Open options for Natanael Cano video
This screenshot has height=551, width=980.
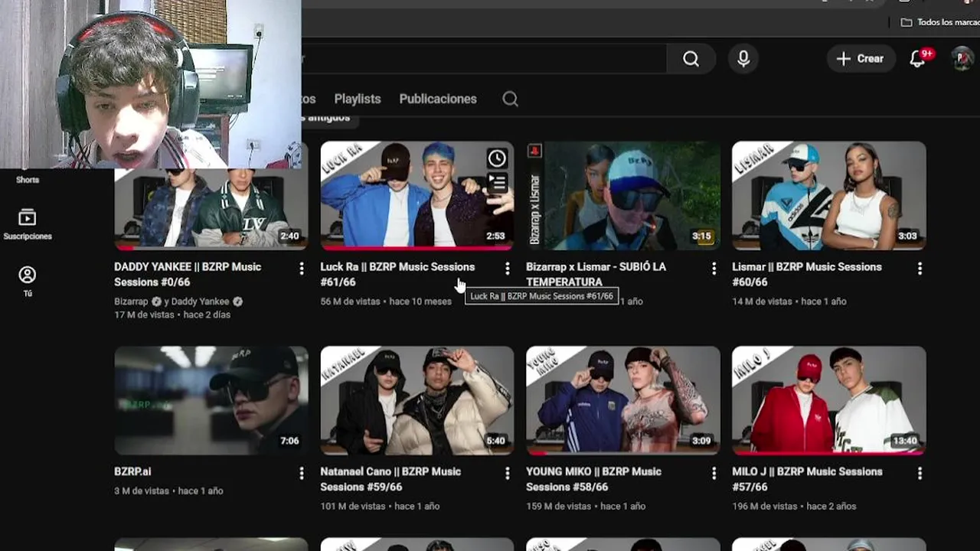point(507,473)
